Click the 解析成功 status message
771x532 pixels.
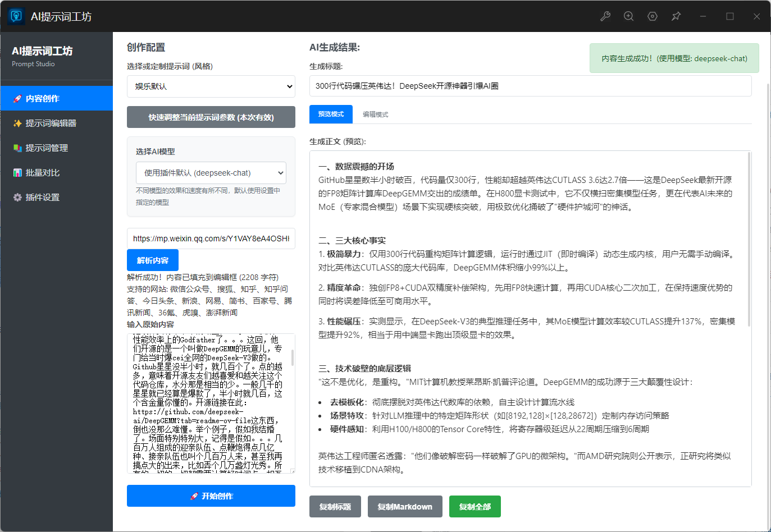[203, 277]
